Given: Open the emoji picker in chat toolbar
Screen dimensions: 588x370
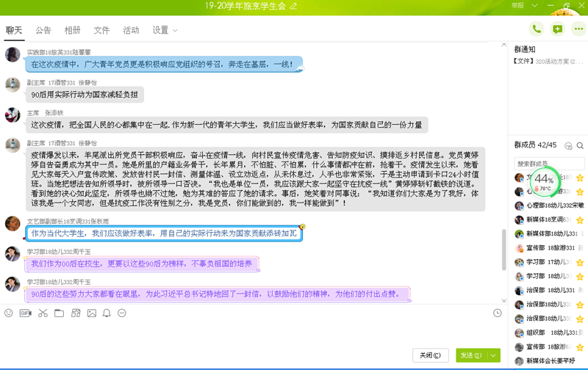Looking at the screenshot, I should pos(9,313).
